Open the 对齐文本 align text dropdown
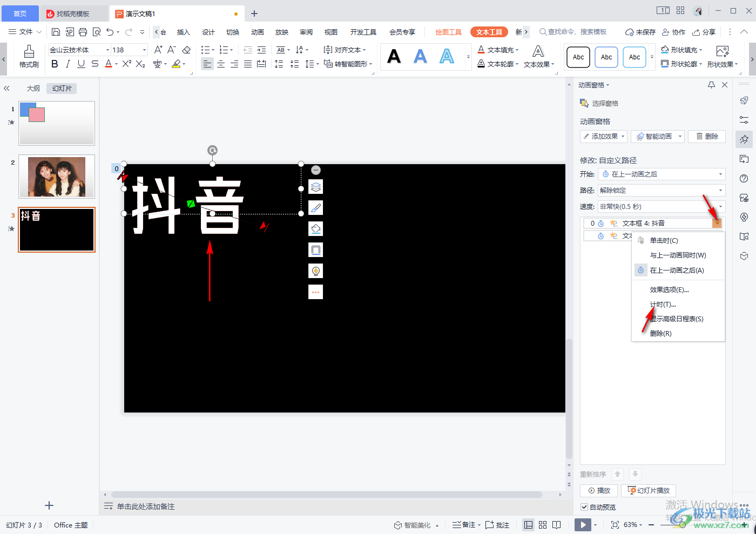Screen dimensions: 756x534 coord(345,50)
